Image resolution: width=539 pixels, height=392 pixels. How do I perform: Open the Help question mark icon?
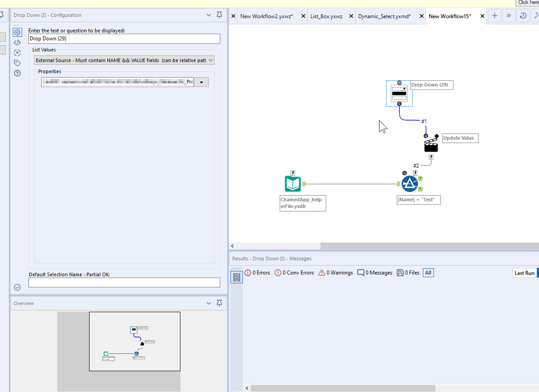[x=17, y=73]
